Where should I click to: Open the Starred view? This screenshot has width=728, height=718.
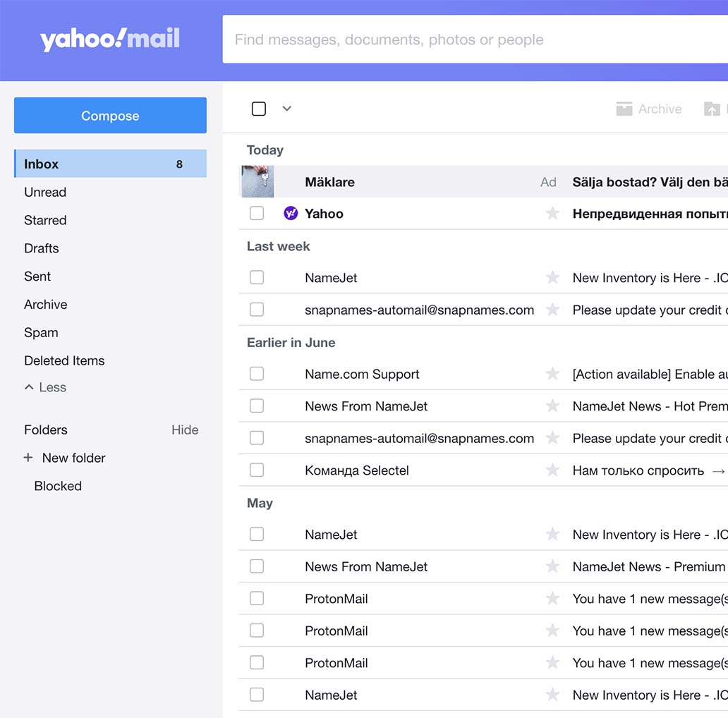(45, 220)
